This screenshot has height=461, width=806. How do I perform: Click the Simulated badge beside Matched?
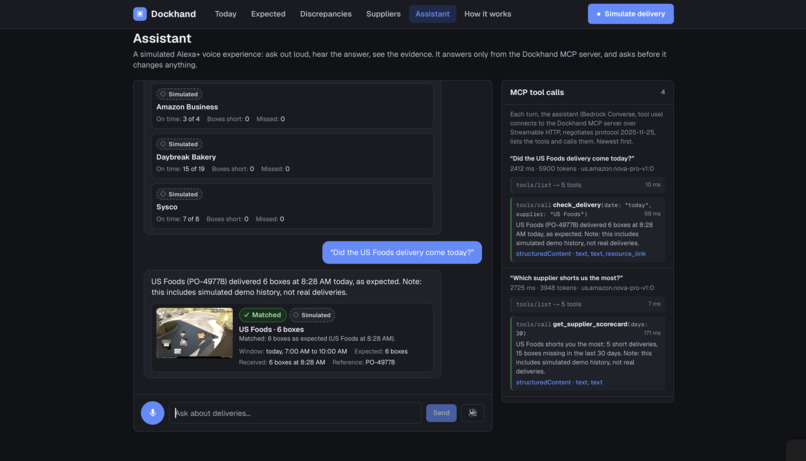[x=312, y=315]
